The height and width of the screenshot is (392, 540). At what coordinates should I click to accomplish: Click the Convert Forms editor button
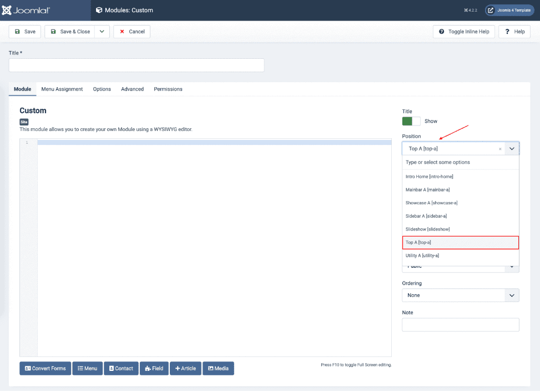(45, 369)
